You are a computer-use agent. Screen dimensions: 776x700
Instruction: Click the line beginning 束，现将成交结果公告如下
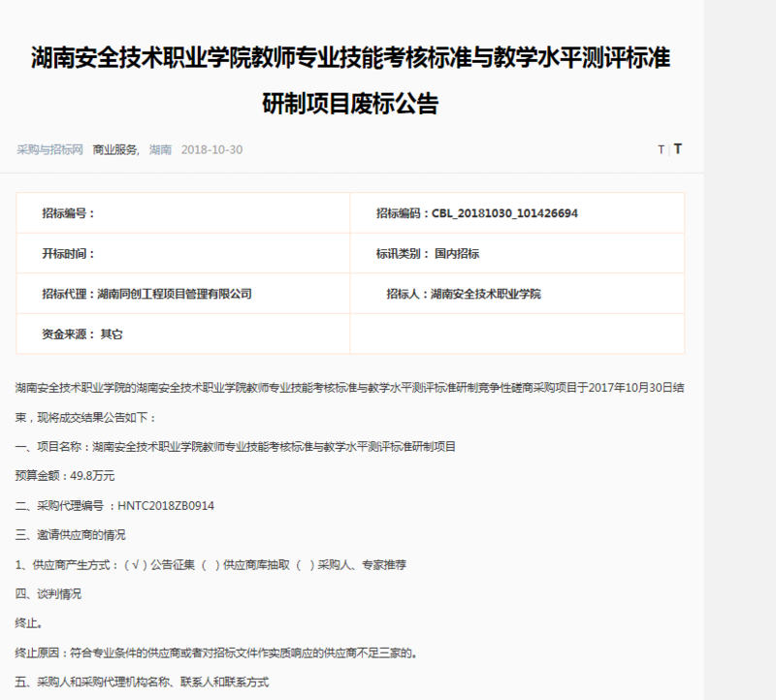[x=85, y=418]
